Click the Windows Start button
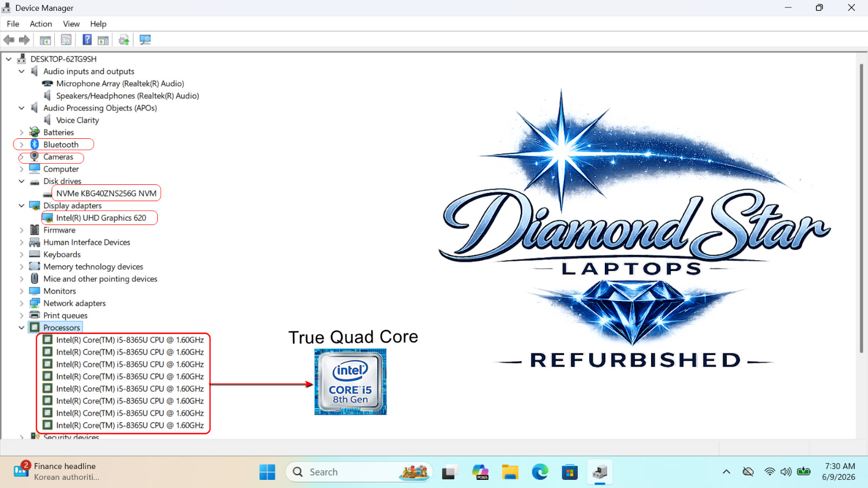This screenshot has height=488, width=868. (x=267, y=472)
